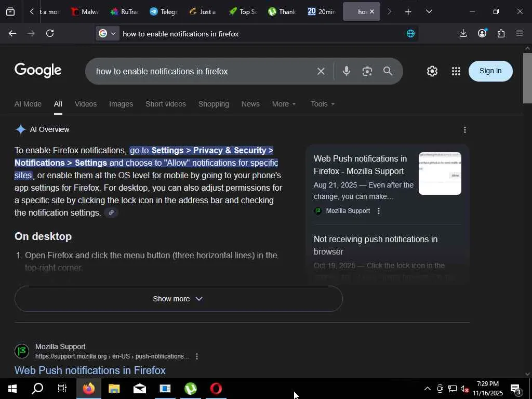Open the Firefox application menu

click(x=520, y=33)
